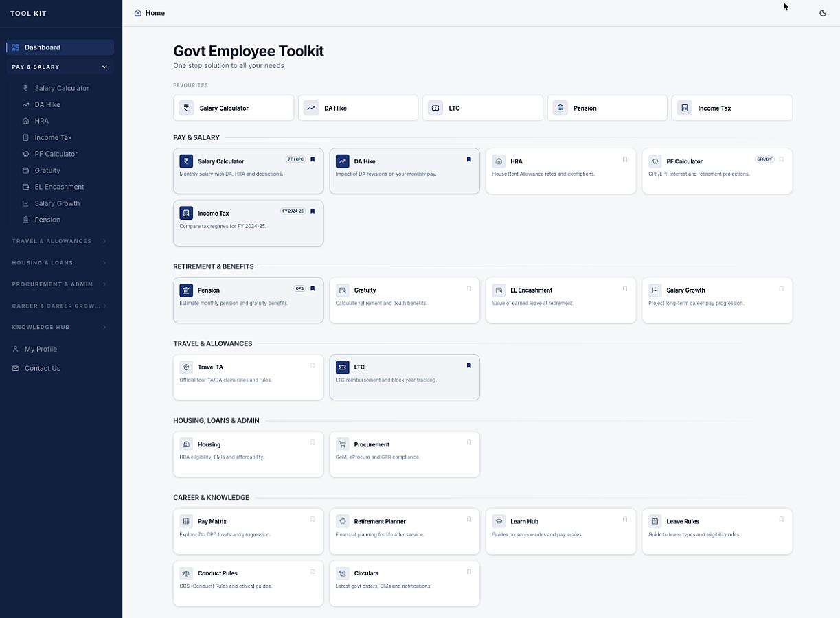Click the Home breadcrumb icon

click(x=138, y=13)
